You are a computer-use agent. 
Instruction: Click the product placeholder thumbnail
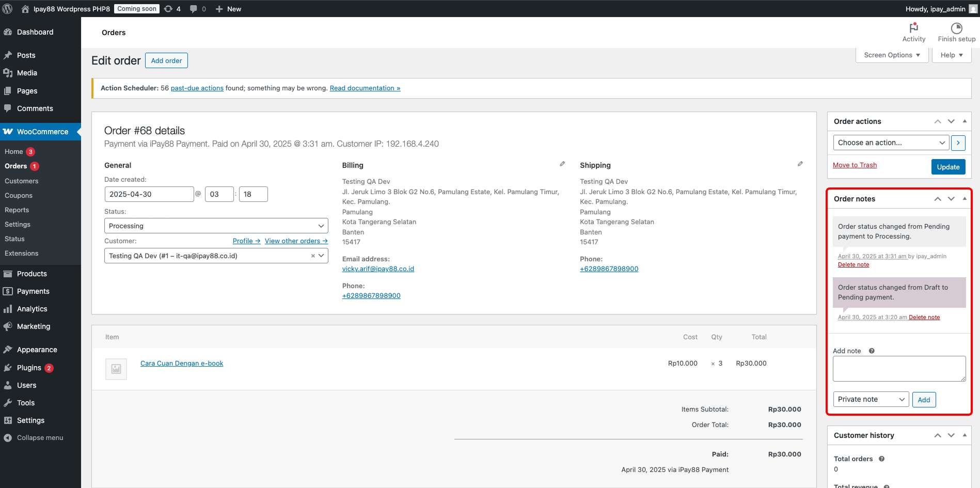tap(116, 369)
